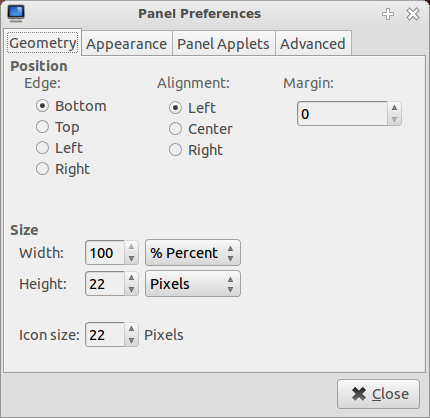Decrease Height value using down arrow
The width and height of the screenshot is (430, 418).
(131, 290)
